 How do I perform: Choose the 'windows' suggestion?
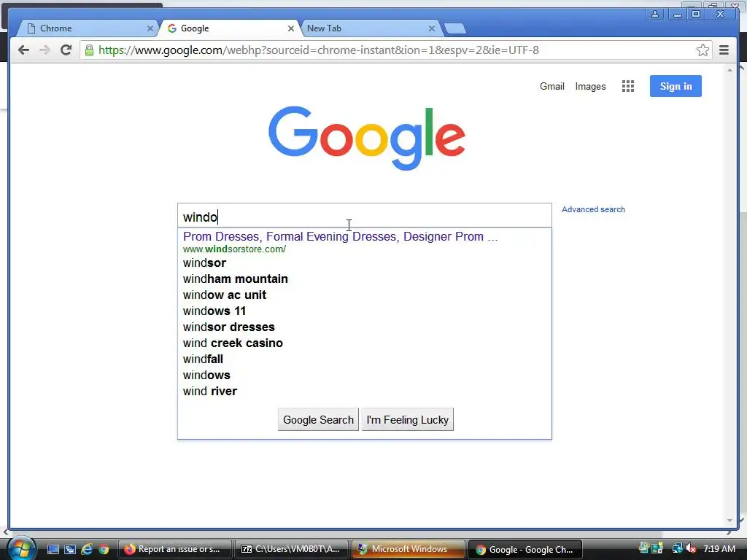pos(365,376)
